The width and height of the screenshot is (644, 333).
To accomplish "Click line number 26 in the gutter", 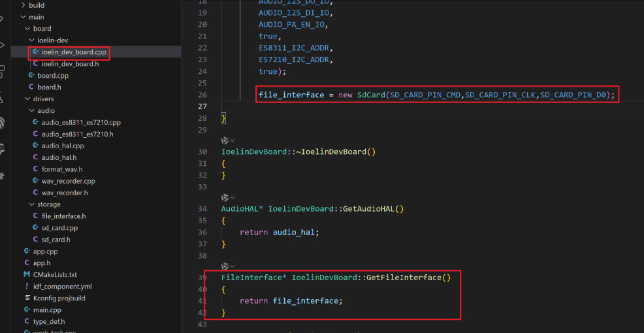I will [x=204, y=95].
